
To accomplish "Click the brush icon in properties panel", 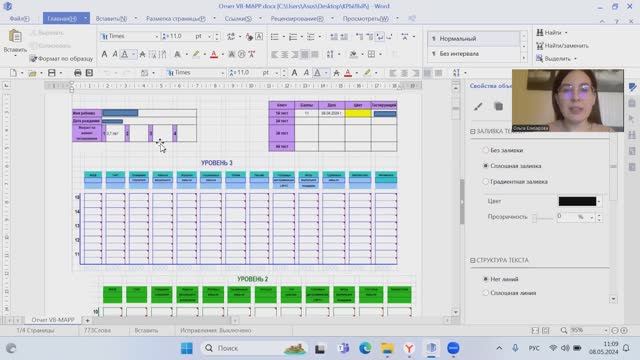I will click(x=478, y=107).
